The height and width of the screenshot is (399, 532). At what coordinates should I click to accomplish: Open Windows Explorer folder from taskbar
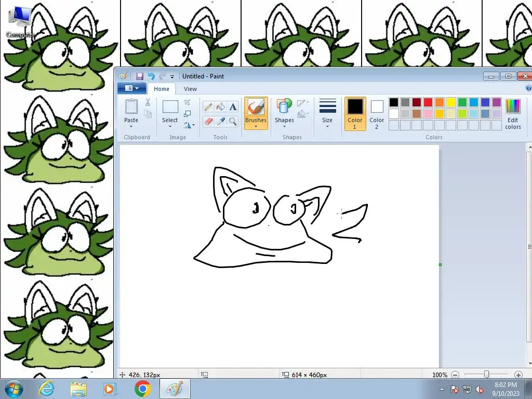78,389
